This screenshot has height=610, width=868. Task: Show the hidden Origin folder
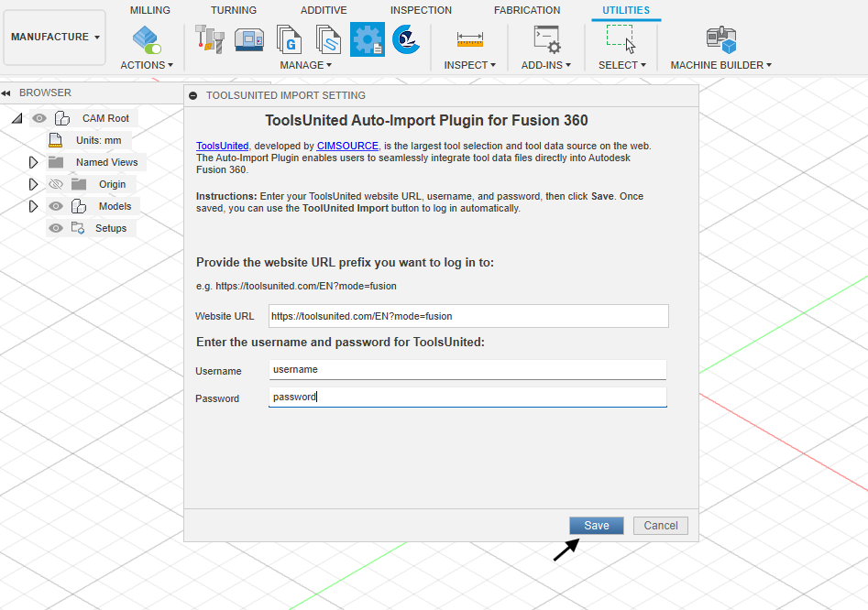(56, 184)
